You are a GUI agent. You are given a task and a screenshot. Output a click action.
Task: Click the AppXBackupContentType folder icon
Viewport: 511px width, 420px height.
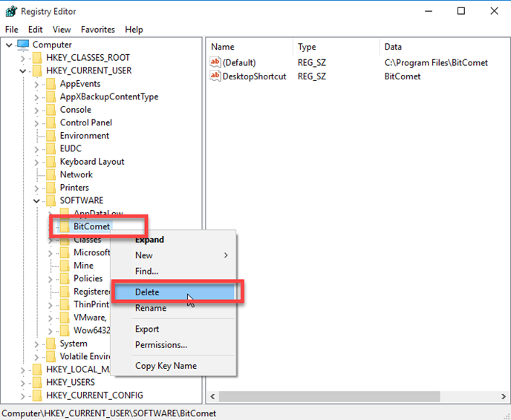click(51, 96)
